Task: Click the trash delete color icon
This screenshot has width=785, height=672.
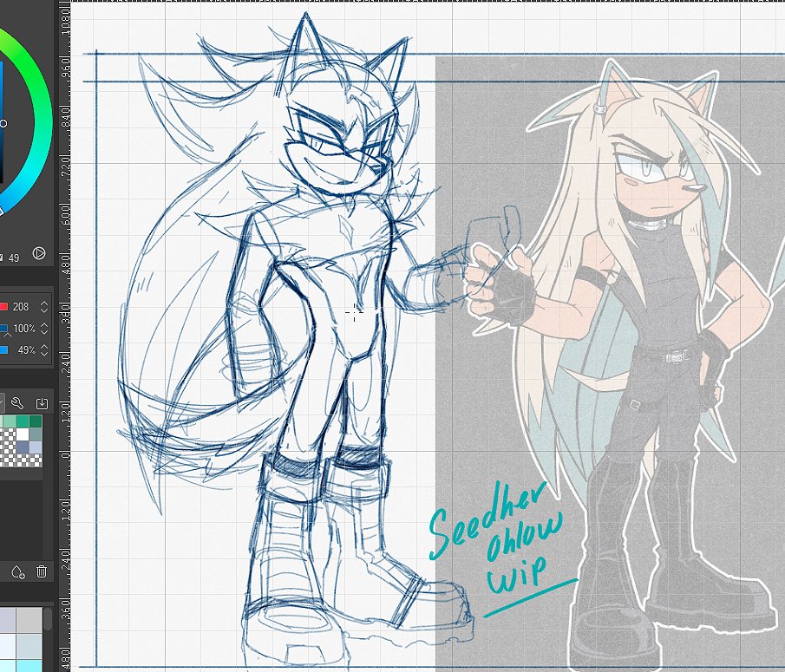Action: click(x=42, y=571)
